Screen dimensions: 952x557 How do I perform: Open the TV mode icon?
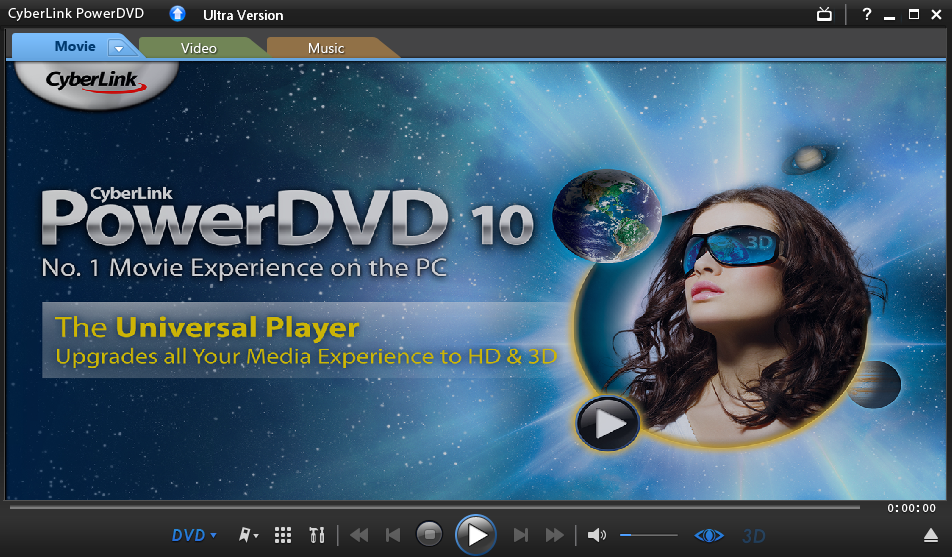coord(824,13)
